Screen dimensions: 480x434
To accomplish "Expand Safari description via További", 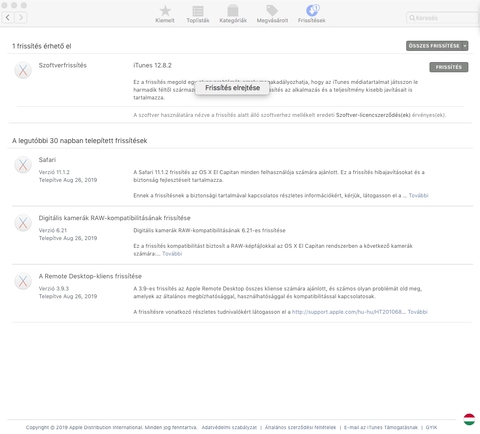I will 418,195.
